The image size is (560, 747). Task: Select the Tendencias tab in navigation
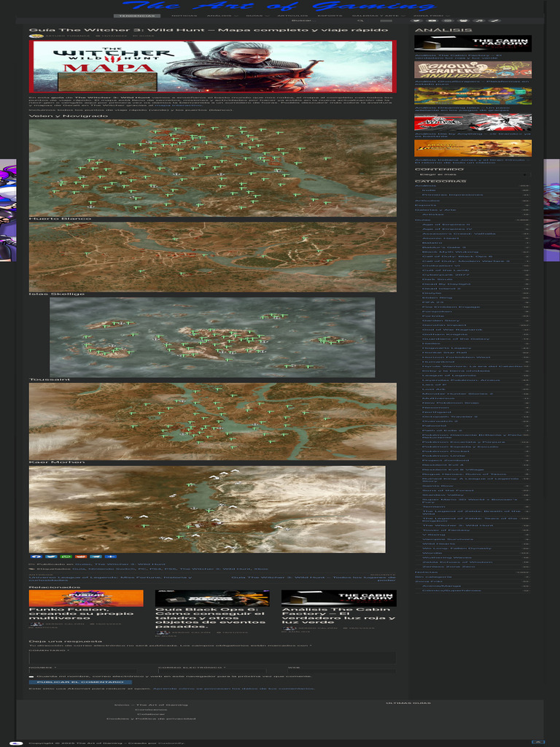(x=136, y=15)
